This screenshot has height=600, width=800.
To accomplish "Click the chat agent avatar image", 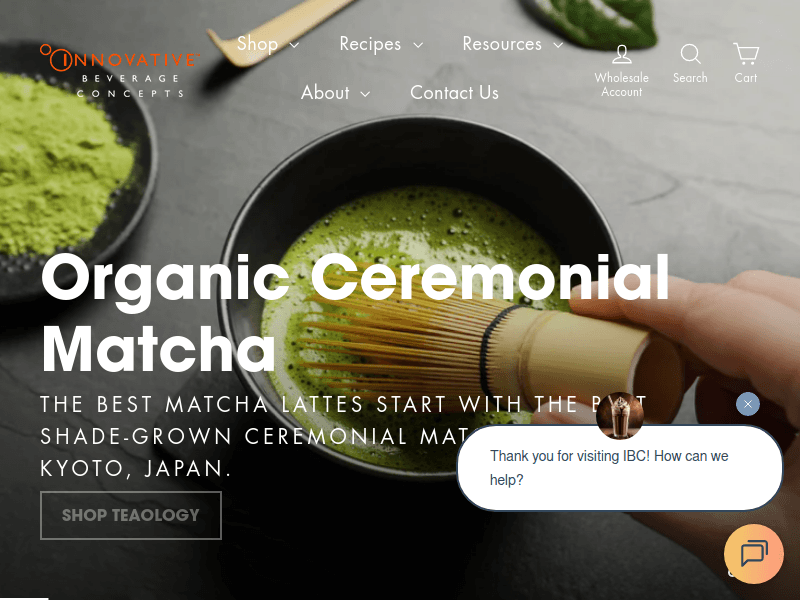I will coord(620,416).
